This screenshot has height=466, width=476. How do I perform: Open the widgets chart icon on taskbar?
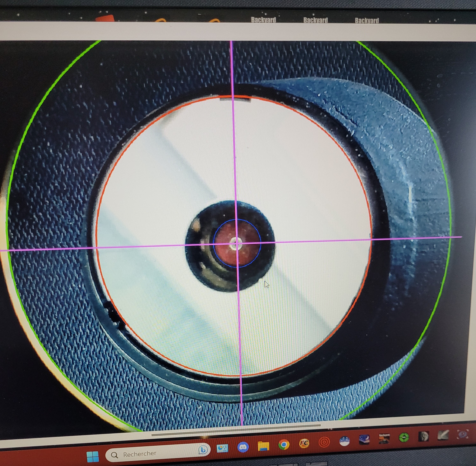tap(222, 448)
